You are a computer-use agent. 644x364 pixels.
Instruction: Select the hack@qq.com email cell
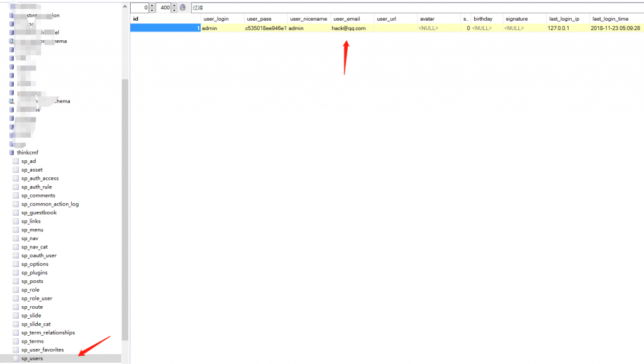tap(348, 28)
